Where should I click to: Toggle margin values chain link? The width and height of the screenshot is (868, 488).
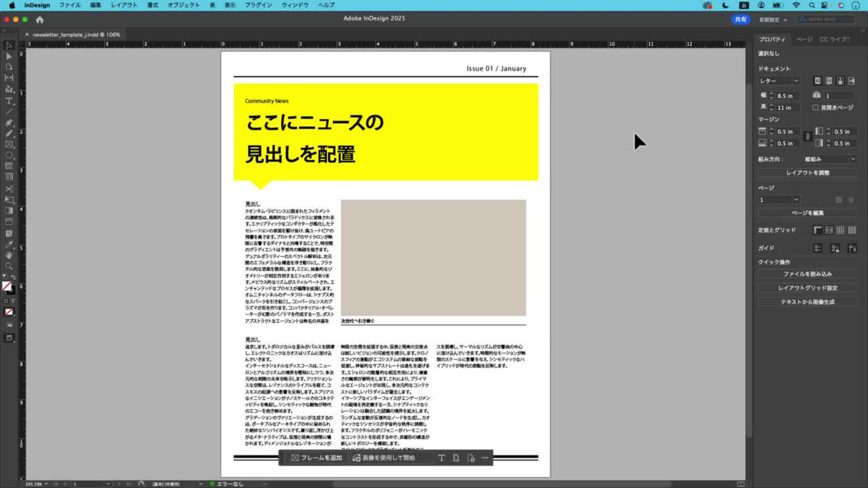tap(807, 137)
